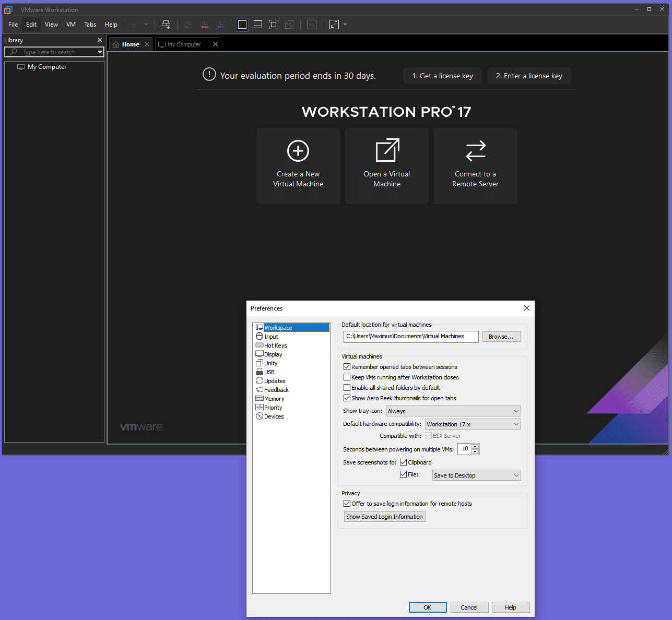Open the Library search filter dropdown arrow
This screenshot has width=672, height=620.
[x=100, y=52]
